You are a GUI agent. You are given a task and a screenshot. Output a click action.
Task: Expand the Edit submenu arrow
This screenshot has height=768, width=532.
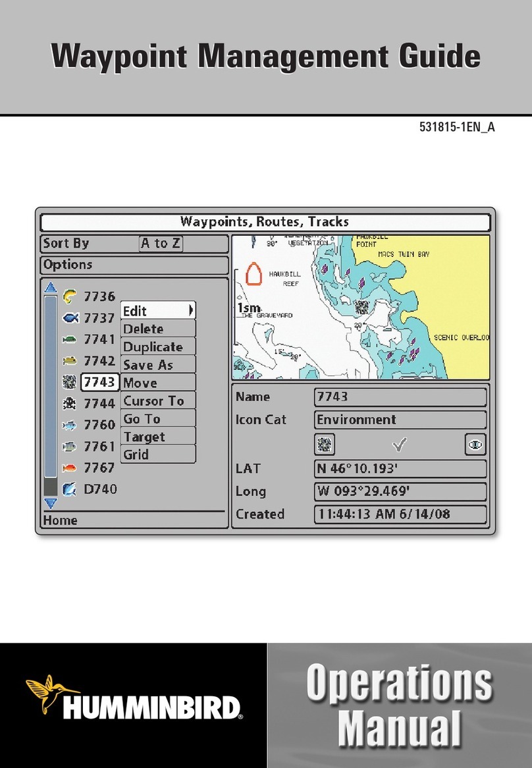point(191,310)
